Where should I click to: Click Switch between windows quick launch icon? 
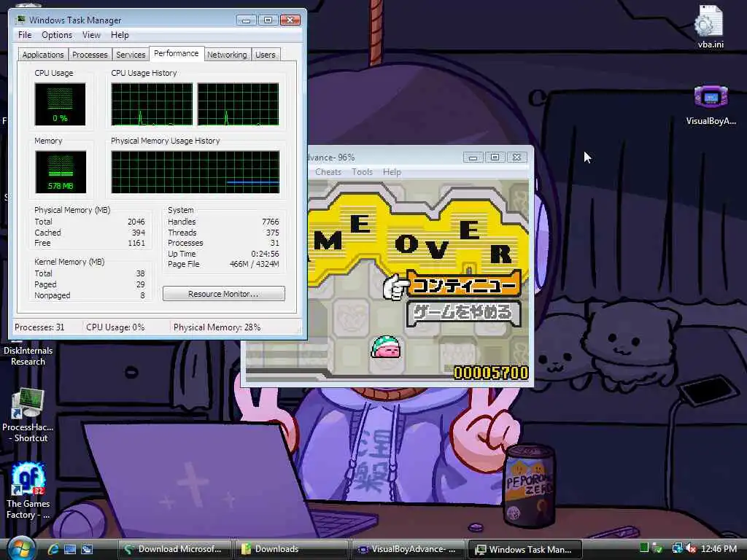88,549
